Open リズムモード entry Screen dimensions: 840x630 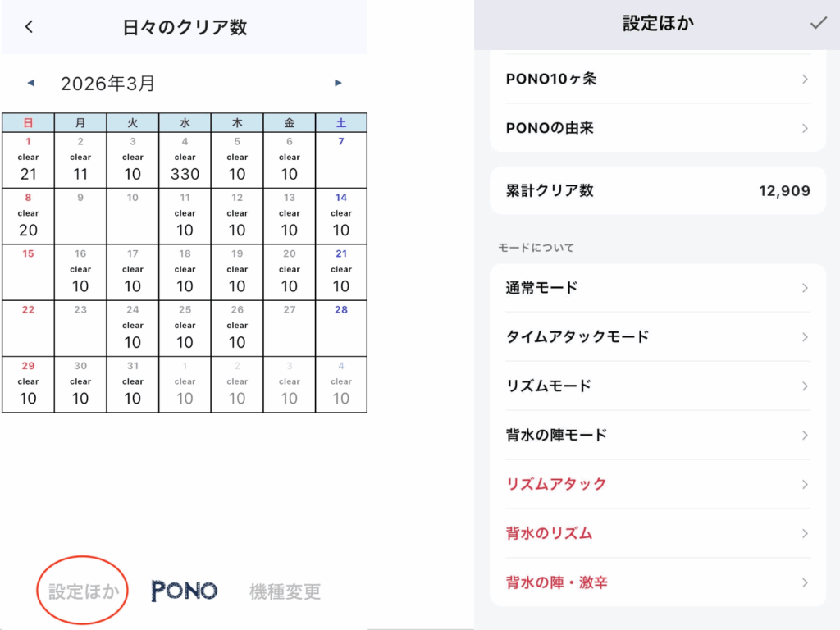pos(658,386)
